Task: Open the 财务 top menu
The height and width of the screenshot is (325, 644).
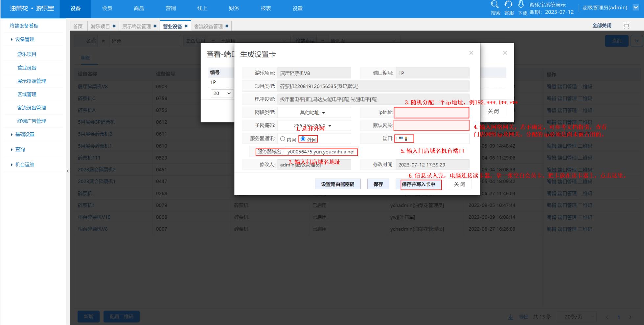Action: [234, 9]
